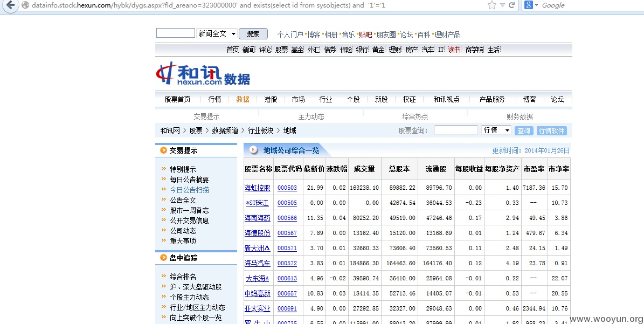
Task: Click the red 读书 link
Action: pyautogui.click(x=454, y=50)
